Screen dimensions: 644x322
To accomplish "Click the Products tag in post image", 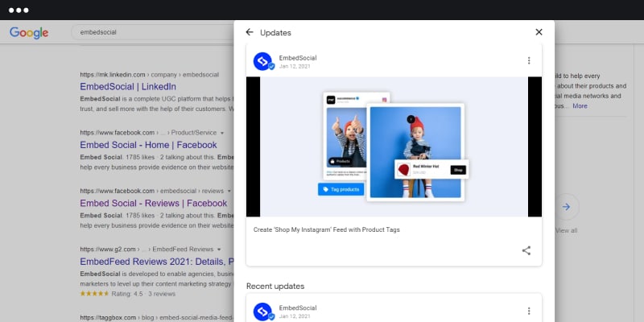I will pyautogui.click(x=340, y=162).
